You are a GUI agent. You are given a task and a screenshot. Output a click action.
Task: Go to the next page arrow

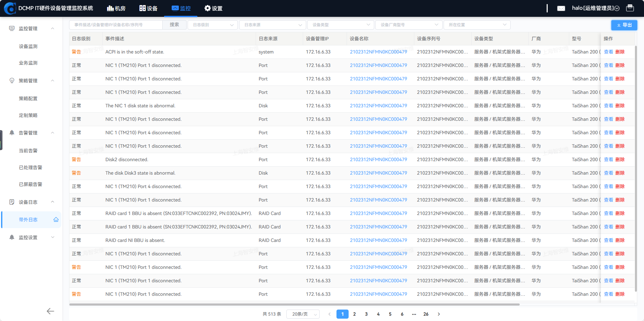tap(439, 314)
